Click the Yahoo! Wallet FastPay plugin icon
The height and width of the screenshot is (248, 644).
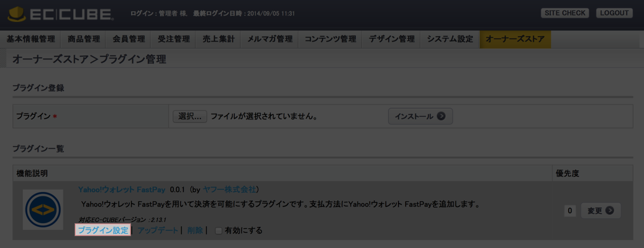(43, 209)
